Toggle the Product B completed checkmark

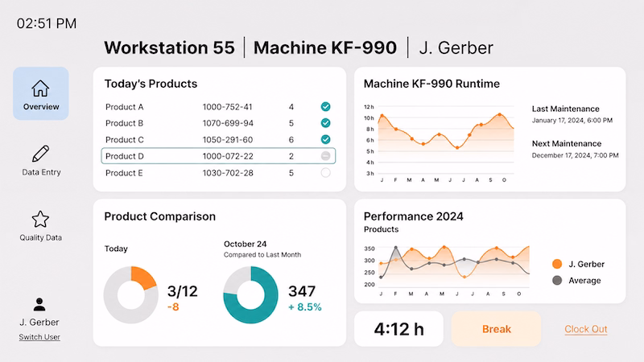click(x=326, y=123)
